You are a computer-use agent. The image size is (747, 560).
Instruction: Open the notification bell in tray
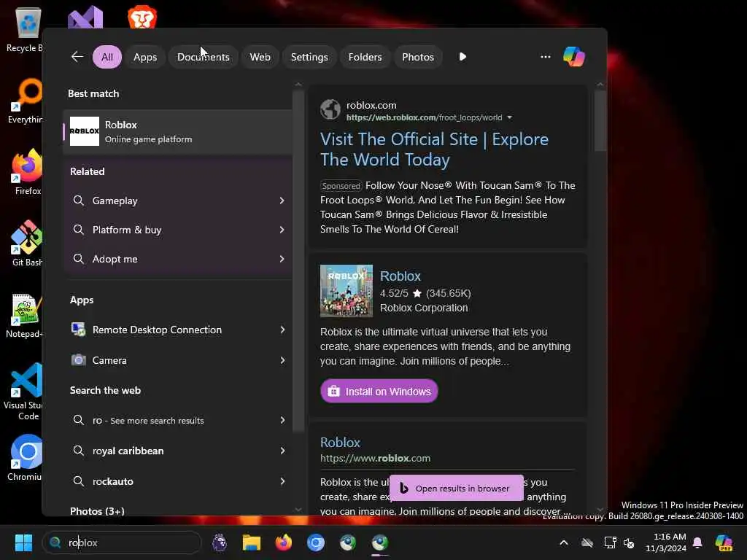[697, 542]
